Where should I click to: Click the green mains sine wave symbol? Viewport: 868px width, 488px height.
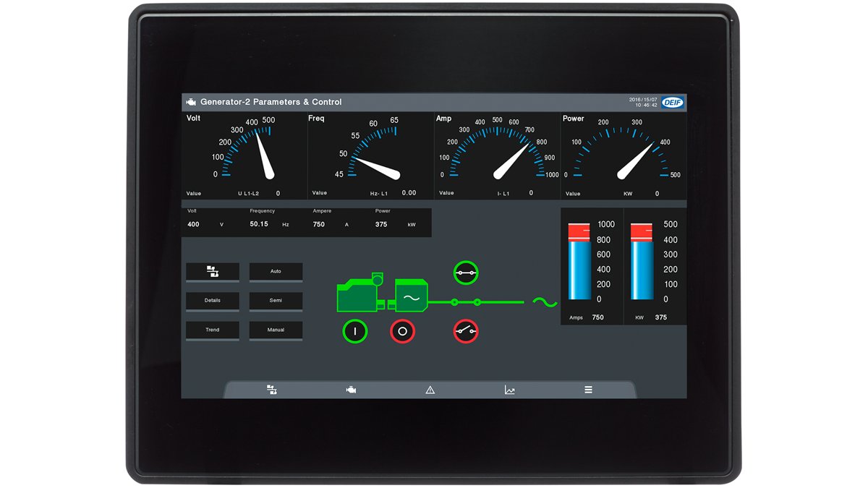[545, 301]
